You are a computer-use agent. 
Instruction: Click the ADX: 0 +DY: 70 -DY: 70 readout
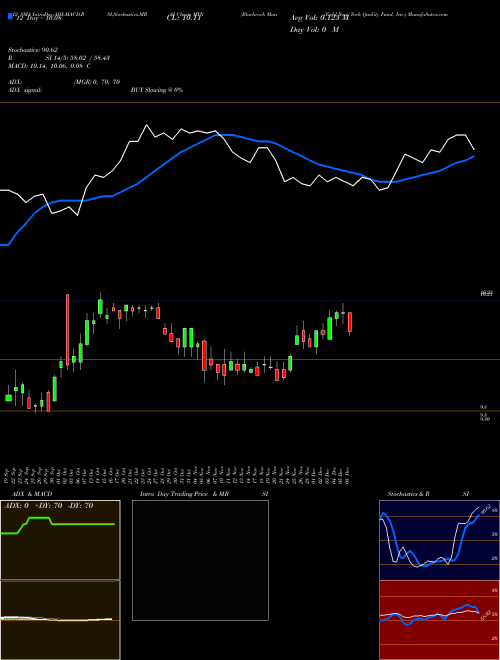coord(48,506)
